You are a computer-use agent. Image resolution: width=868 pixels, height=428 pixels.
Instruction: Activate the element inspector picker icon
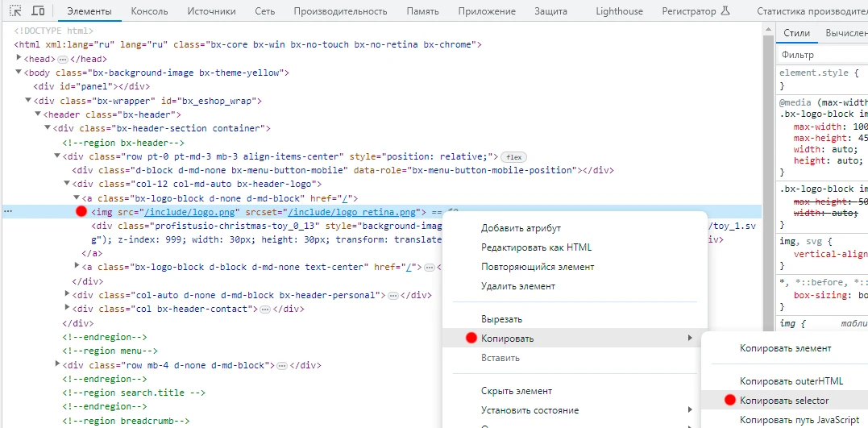click(16, 11)
